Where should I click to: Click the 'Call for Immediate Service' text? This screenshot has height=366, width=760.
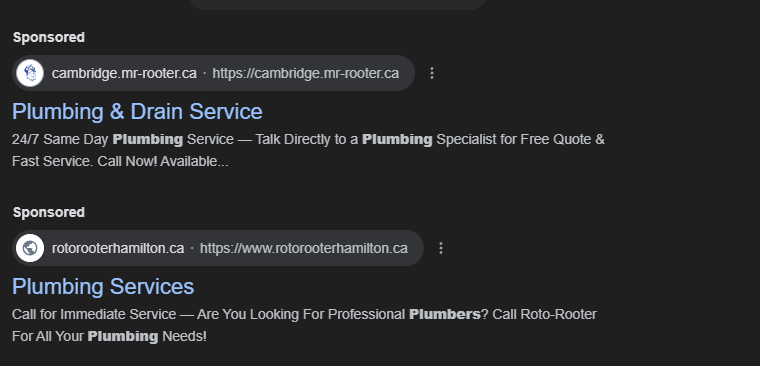[94, 314]
